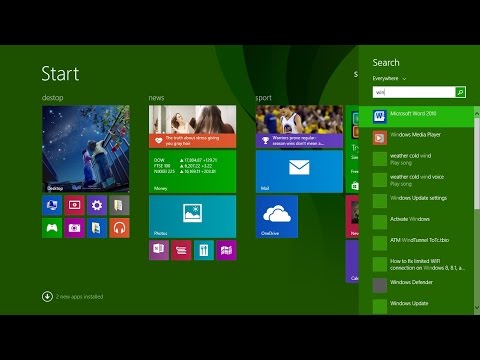Click the 'desktop' group name
Viewport: 480px width, 360px height.
[53, 98]
